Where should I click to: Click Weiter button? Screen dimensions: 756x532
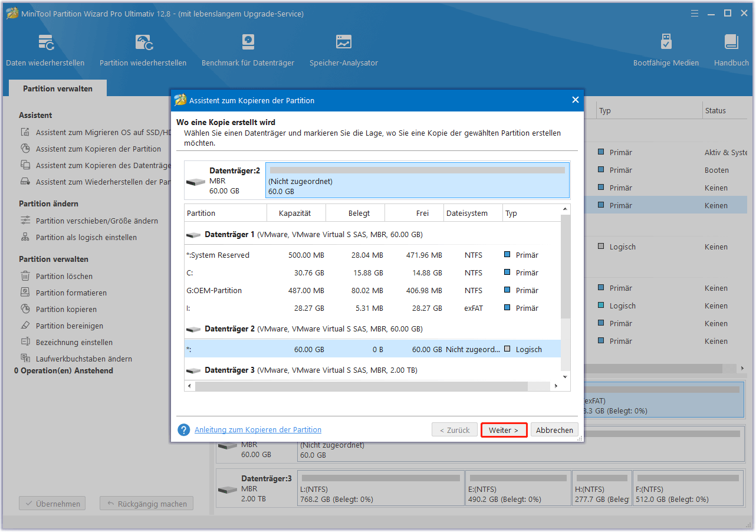pos(504,431)
